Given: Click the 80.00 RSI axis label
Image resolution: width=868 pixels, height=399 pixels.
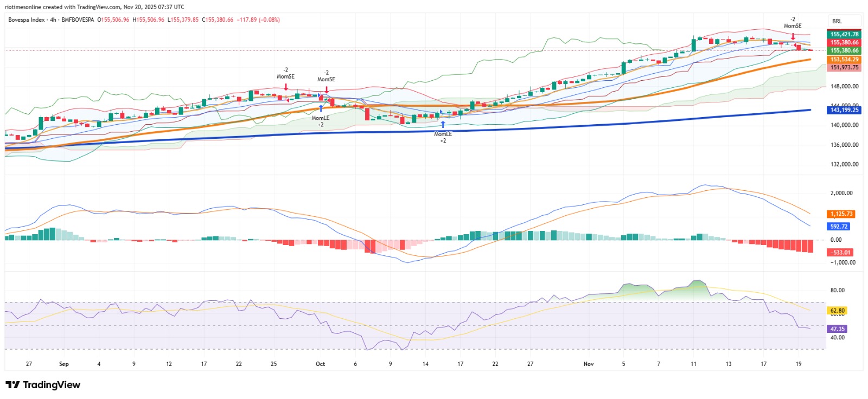Looking at the screenshot, I should (838, 290).
